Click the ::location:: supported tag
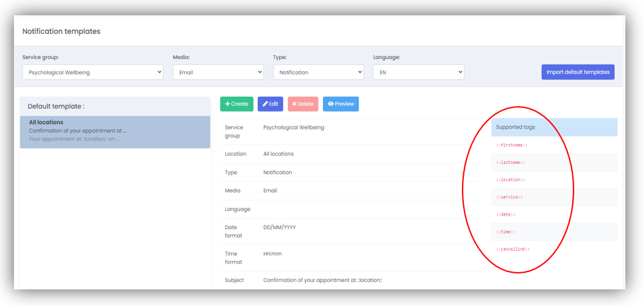Screen dimensions: 644x306 (x=510, y=180)
